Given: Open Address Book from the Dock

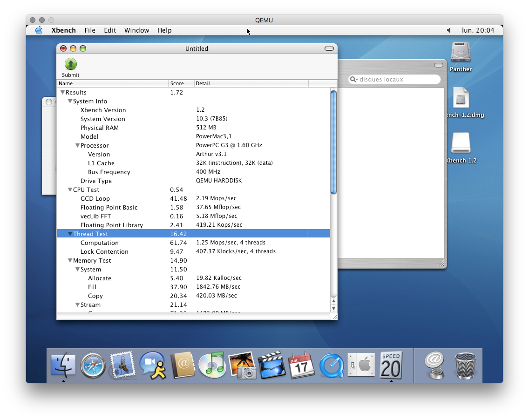Looking at the screenshot, I should coord(183,365).
